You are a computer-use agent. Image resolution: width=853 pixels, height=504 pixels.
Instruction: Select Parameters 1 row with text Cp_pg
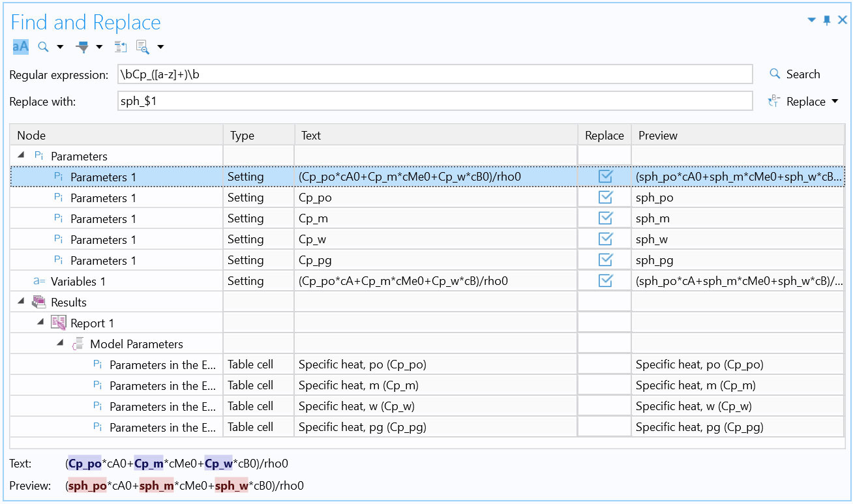click(x=103, y=261)
